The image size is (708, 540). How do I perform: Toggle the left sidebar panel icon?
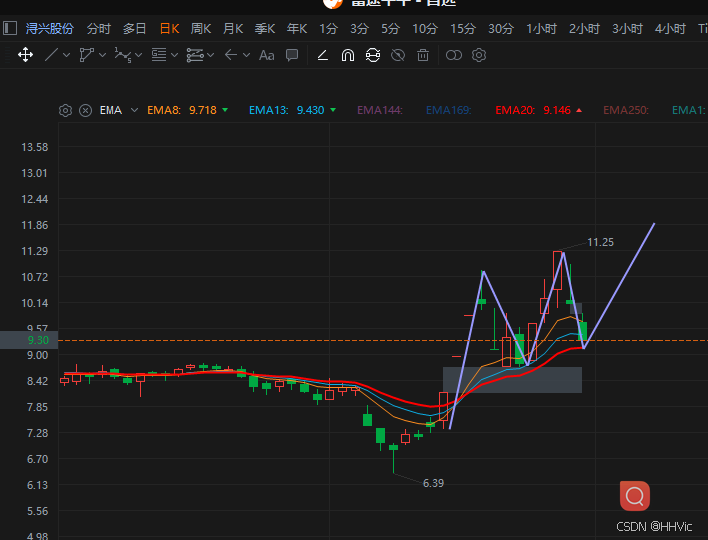[10, 28]
